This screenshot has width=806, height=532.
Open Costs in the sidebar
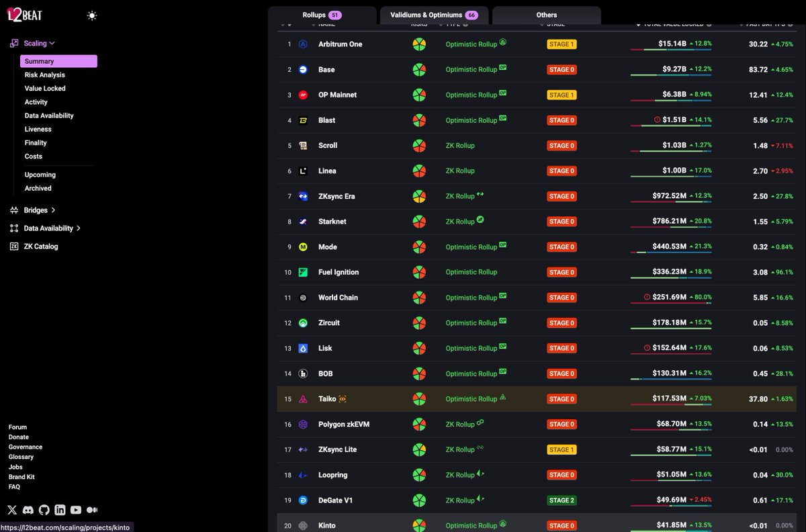[34, 157]
